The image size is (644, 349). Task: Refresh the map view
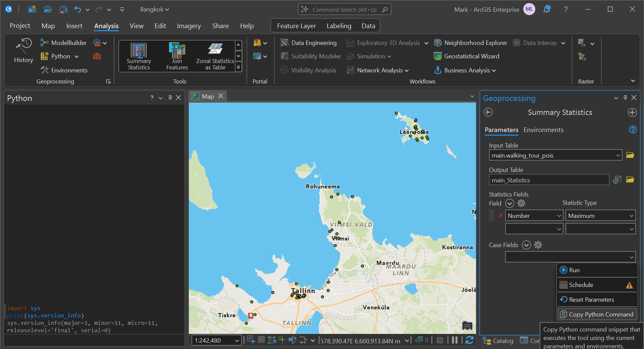point(470,340)
